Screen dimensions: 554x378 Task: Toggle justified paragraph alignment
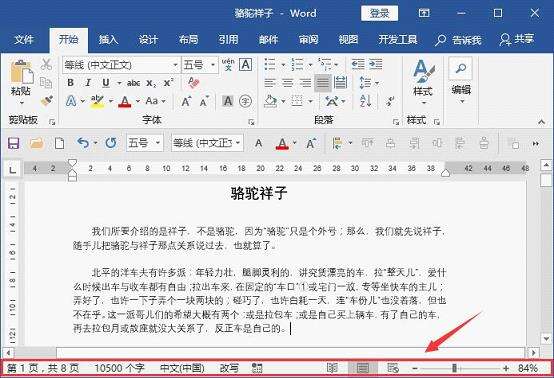coord(323,83)
